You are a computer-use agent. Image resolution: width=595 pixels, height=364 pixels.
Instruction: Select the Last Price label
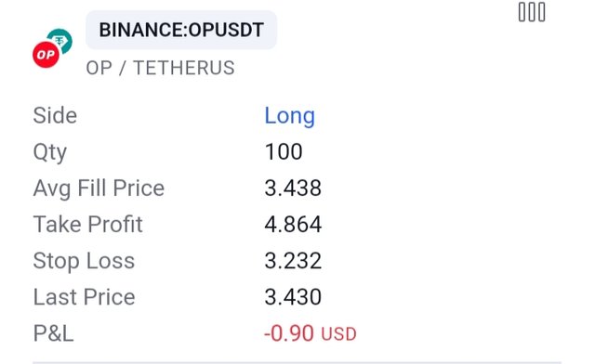coord(84,297)
